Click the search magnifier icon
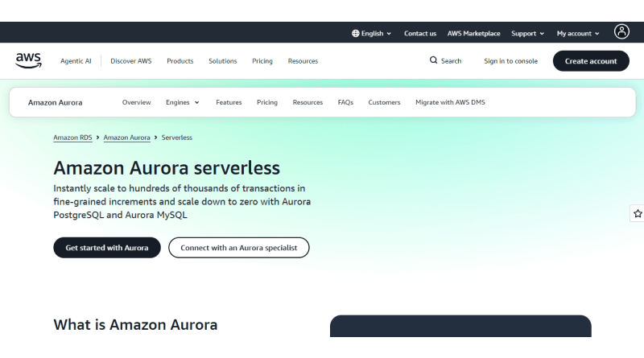 pyautogui.click(x=433, y=60)
